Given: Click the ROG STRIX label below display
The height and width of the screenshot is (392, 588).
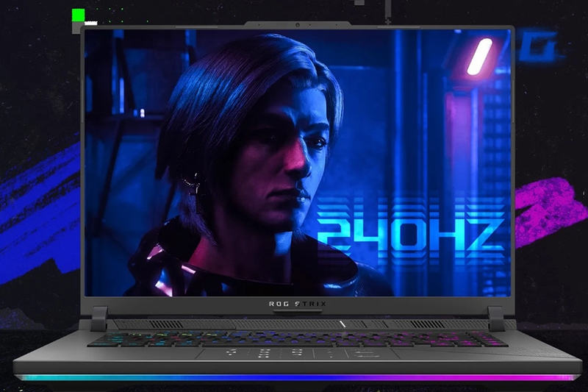Looking at the screenshot, I should pos(298,304).
